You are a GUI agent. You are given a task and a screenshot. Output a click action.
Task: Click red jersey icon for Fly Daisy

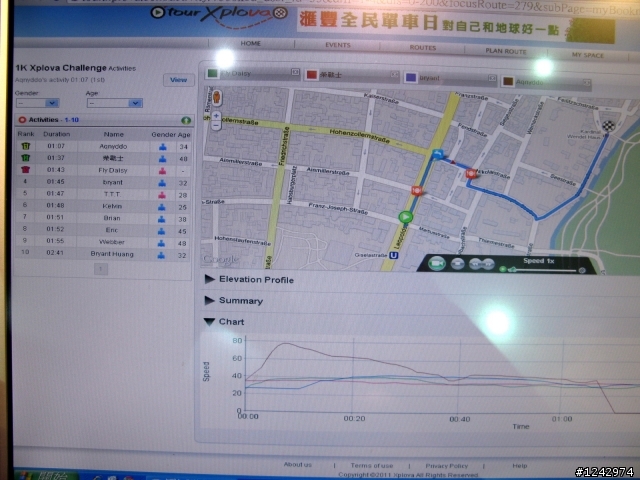[25, 169]
